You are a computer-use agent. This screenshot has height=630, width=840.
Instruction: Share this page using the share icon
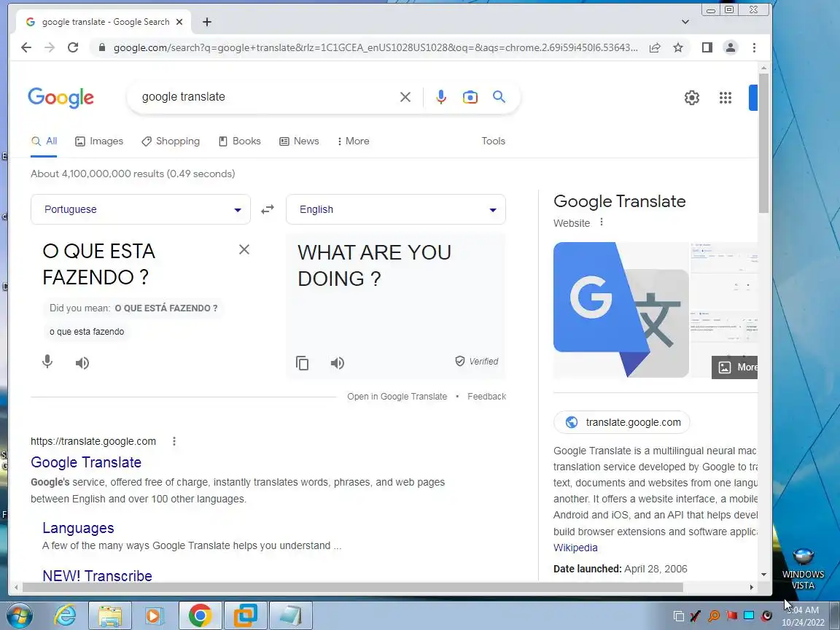(x=655, y=47)
